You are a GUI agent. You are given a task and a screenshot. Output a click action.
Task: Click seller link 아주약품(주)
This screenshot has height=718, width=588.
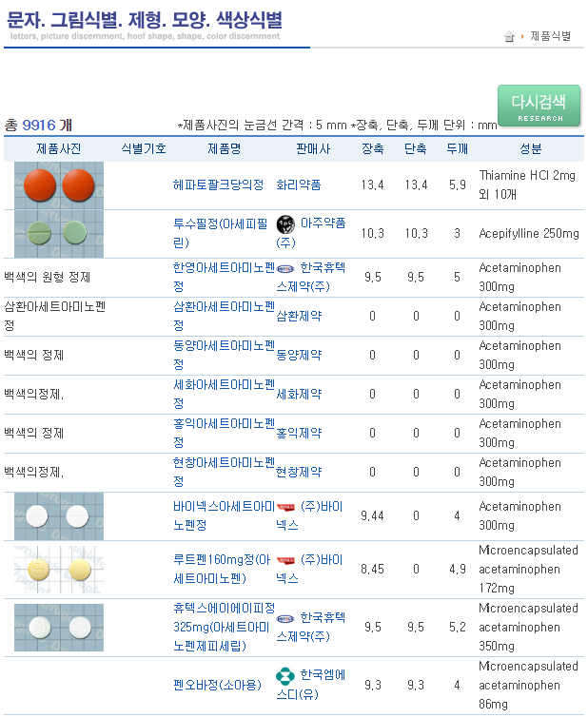point(311,233)
